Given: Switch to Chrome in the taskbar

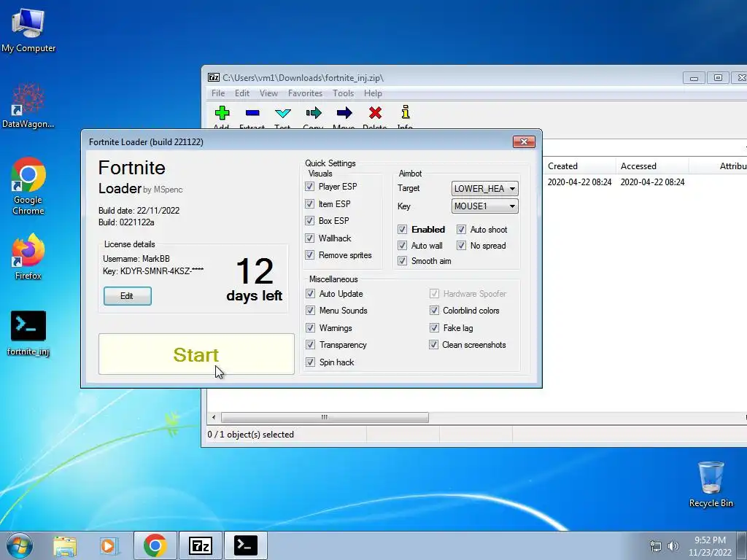Looking at the screenshot, I should point(155,545).
